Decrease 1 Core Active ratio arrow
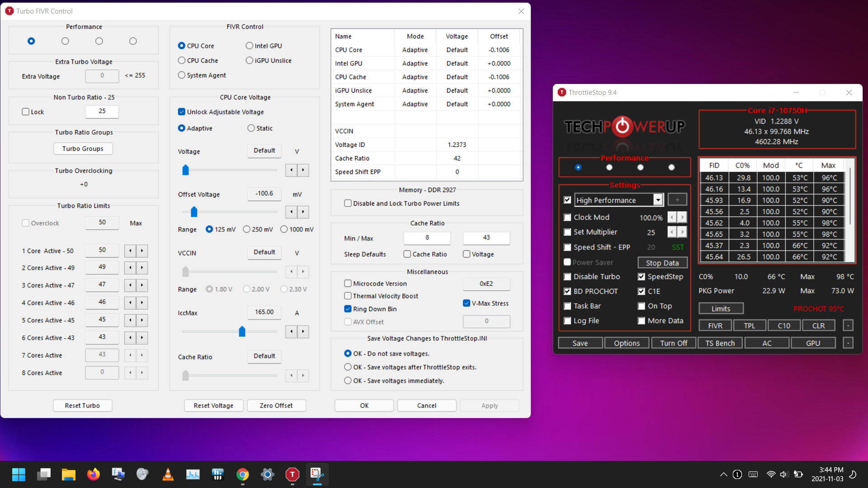 (x=130, y=251)
